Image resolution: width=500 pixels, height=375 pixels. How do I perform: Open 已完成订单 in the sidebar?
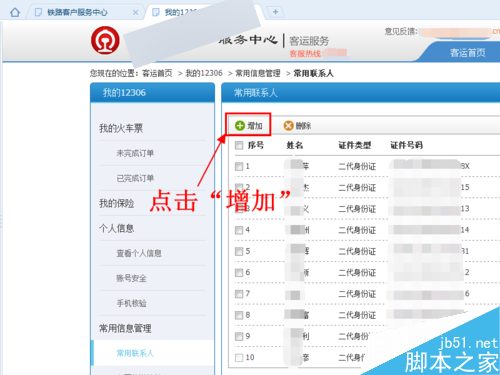tap(135, 178)
